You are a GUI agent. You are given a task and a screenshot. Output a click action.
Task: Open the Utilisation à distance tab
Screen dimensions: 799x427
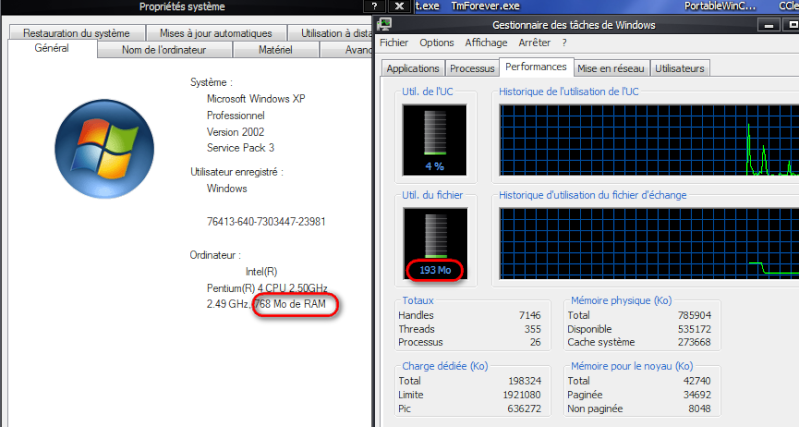point(331,33)
